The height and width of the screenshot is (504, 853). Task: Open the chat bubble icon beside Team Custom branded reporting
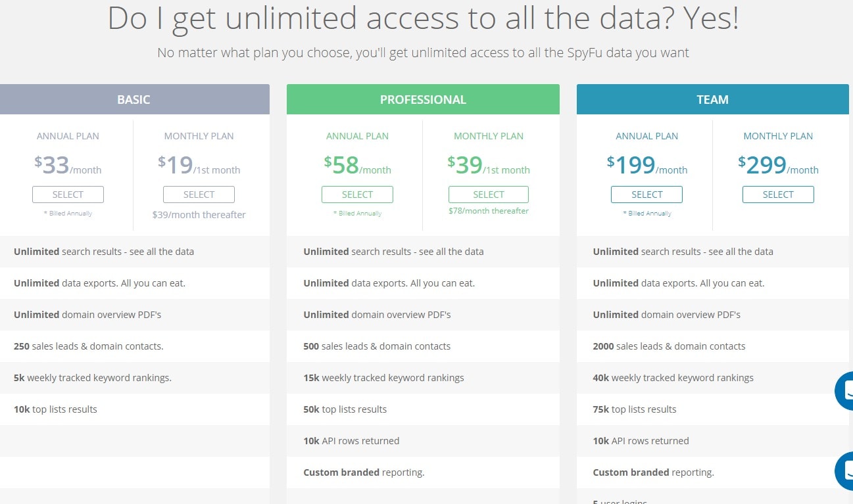(844, 470)
